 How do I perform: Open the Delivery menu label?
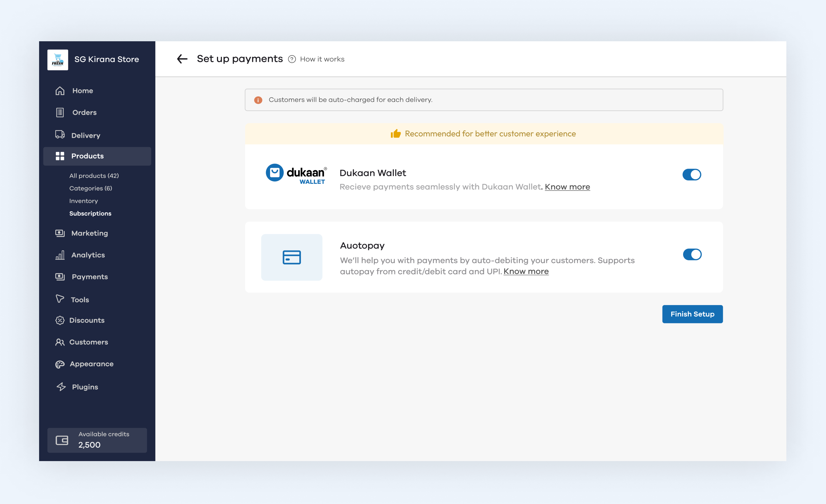pos(86,136)
